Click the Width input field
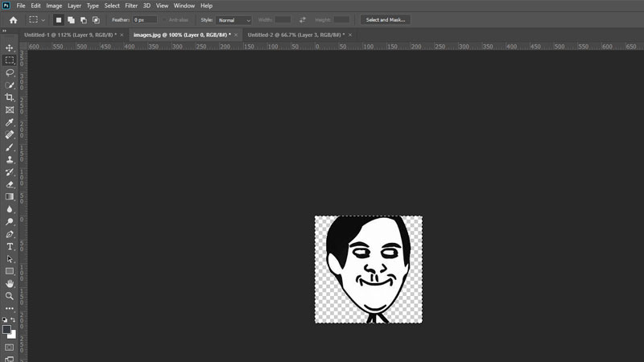 [283, 19]
